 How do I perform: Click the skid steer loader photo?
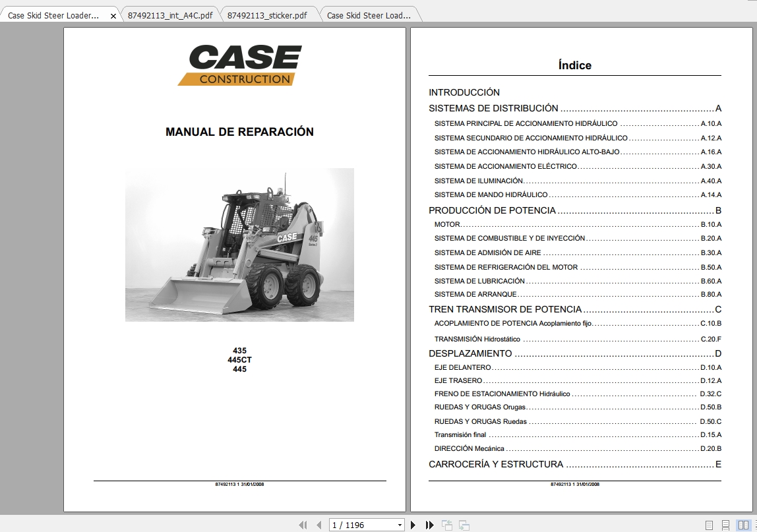[x=239, y=245]
